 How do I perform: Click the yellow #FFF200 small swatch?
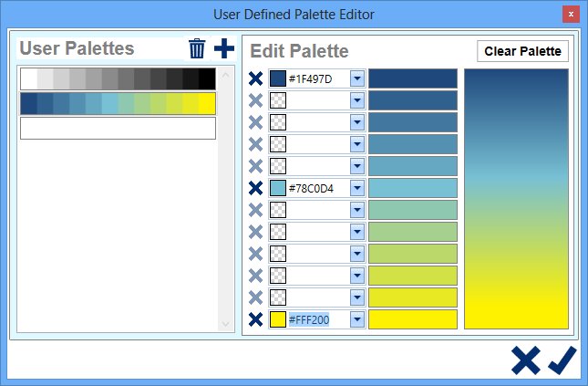click(278, 319)
